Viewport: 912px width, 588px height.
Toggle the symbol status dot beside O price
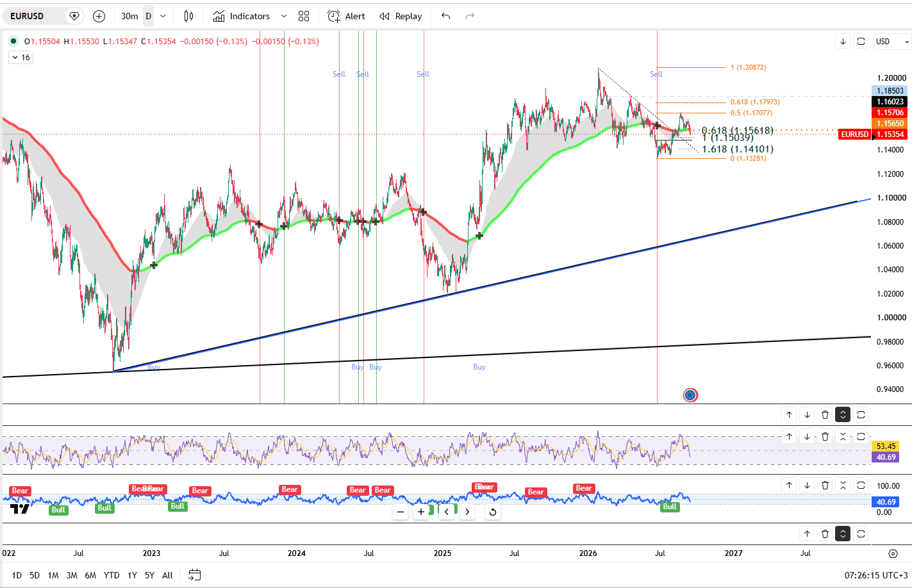pyautogui.click(x=13, y=41)
